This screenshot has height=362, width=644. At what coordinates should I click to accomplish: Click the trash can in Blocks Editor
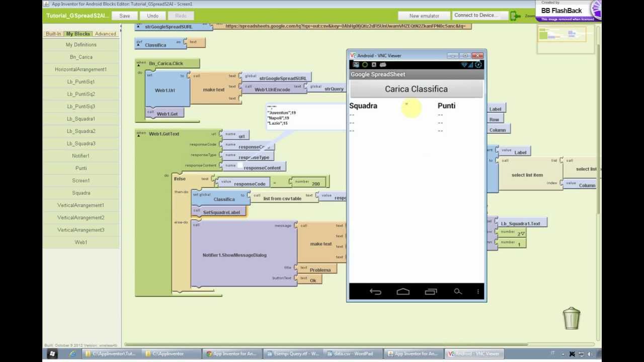click(x=572, y=318)
